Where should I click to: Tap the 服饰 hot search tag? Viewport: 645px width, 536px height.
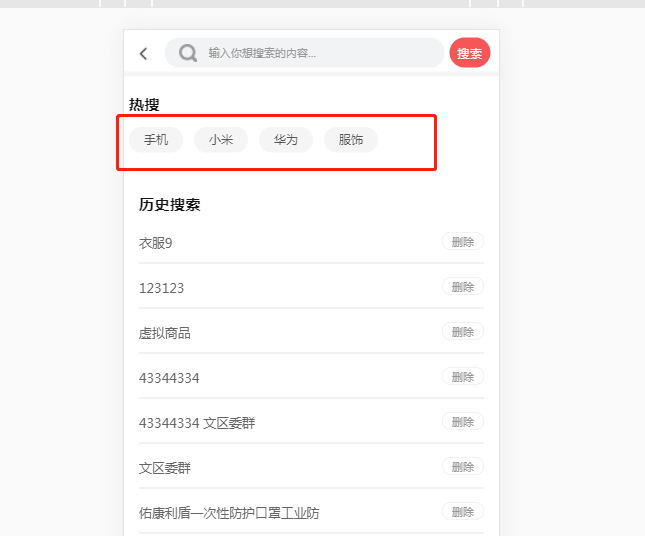(x=351, y=140)
